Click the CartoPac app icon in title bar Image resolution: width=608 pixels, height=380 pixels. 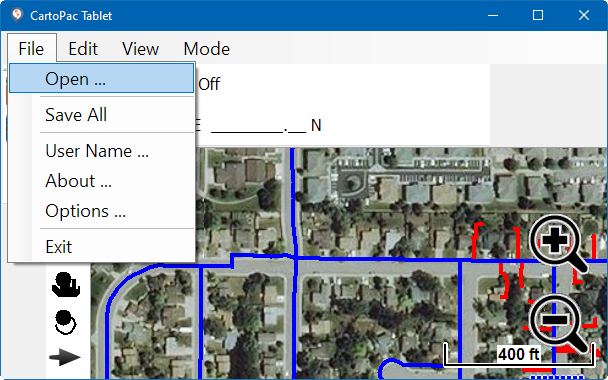coord(17,15)
